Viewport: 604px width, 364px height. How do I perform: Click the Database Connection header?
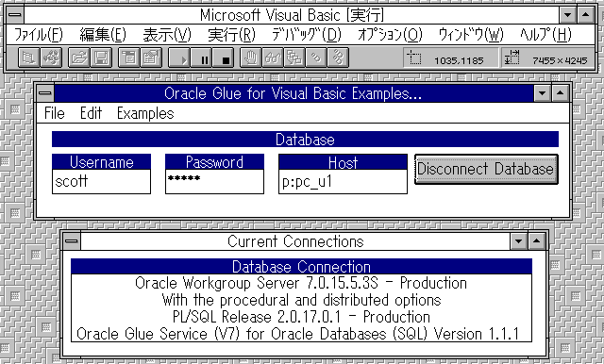pos(301,267)
